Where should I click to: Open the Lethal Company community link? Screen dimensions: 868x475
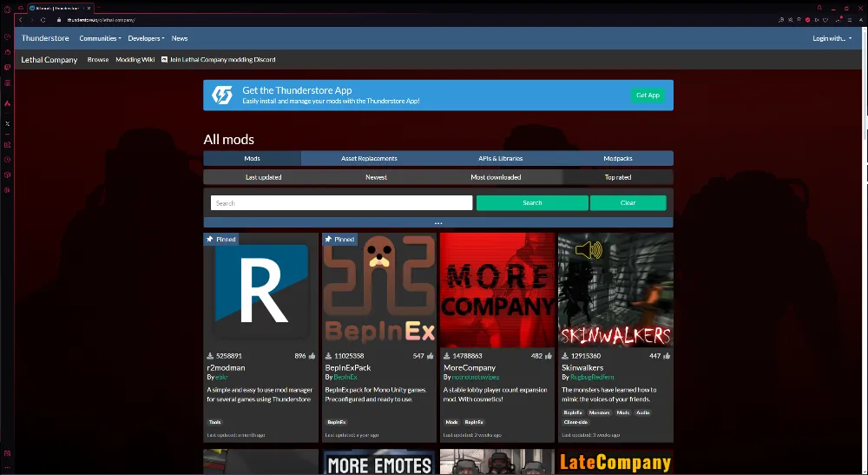click(x=49, y=60)
